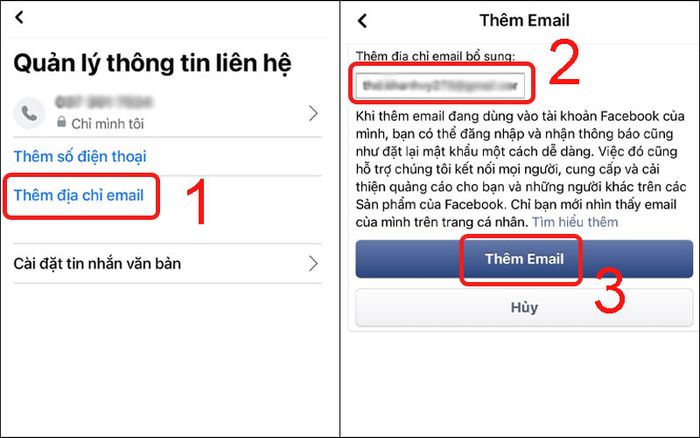Select the blurred phone number entry
Screen dimensions: 700x438
[x=104, y=102]
